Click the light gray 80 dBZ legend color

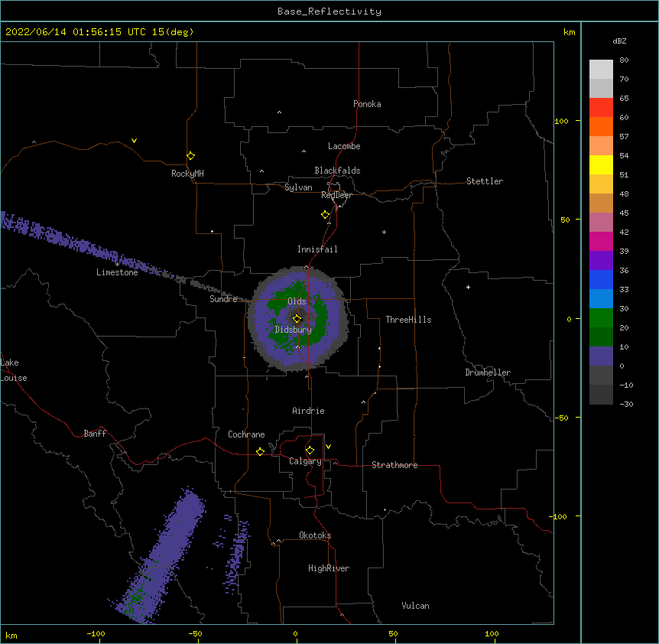pyautogui.click(x=601, y=70)
